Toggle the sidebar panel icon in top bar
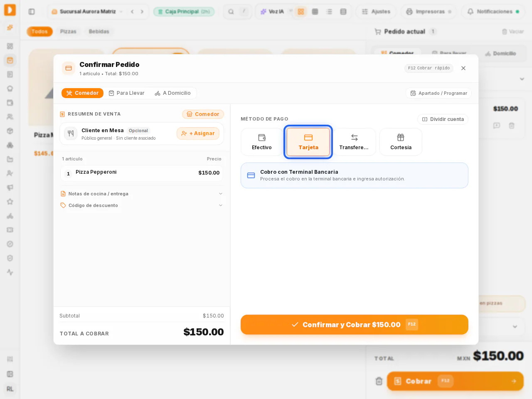 [x=32, y=12]
